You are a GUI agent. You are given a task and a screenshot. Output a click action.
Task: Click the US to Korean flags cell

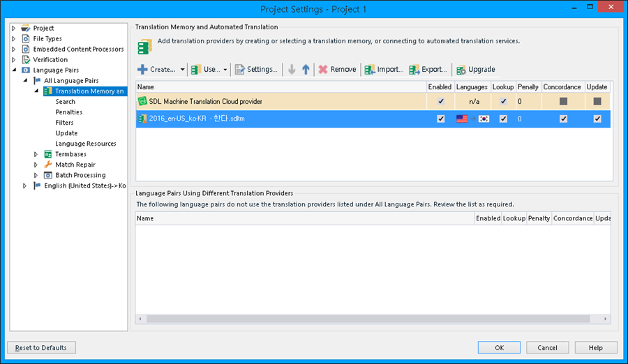coord(472,119)
